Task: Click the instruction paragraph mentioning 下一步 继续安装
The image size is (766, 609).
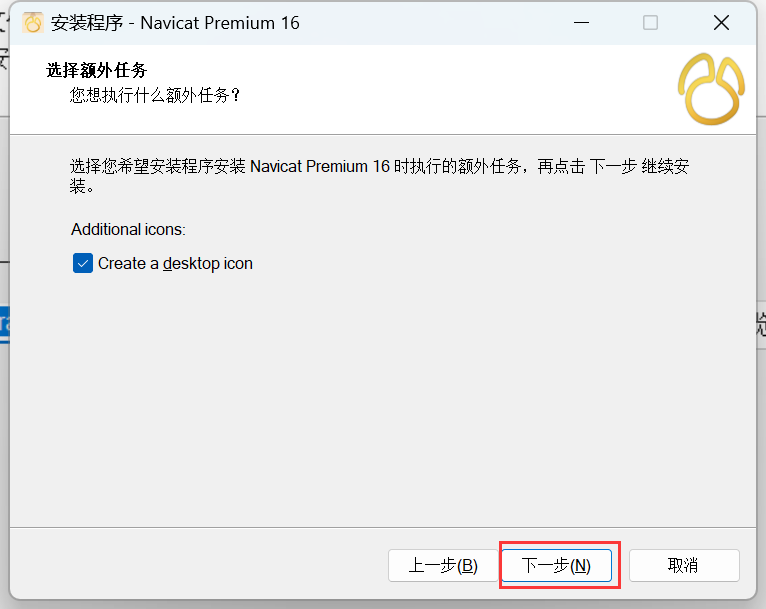Action: coord(379,176)
